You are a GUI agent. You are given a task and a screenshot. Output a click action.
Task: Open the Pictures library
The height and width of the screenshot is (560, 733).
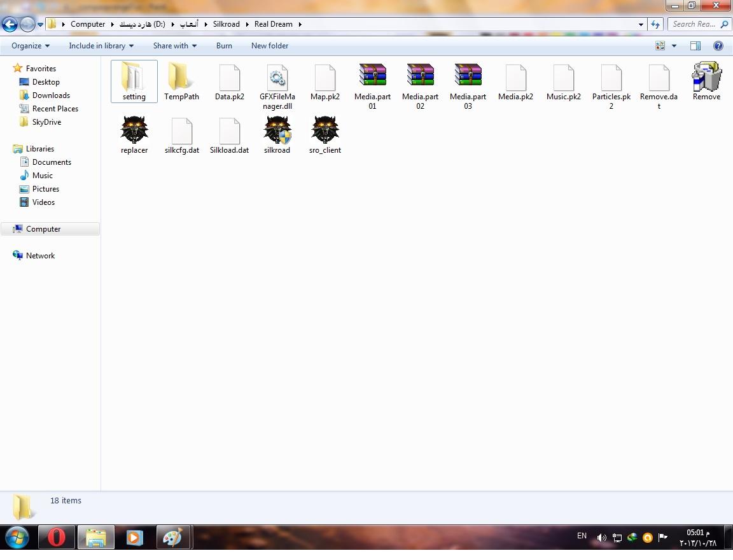[45, 189]
